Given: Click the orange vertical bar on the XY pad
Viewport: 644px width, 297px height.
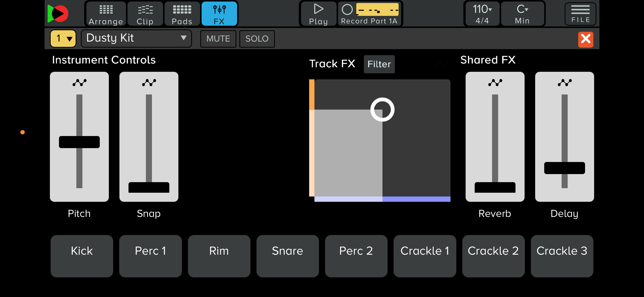Looking at the screenshot, I should pyautogui.click(x=312, y=138).
